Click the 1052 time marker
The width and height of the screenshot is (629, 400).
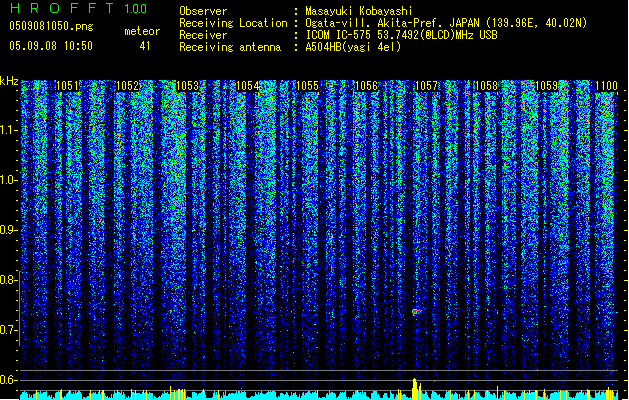point(127,86)
